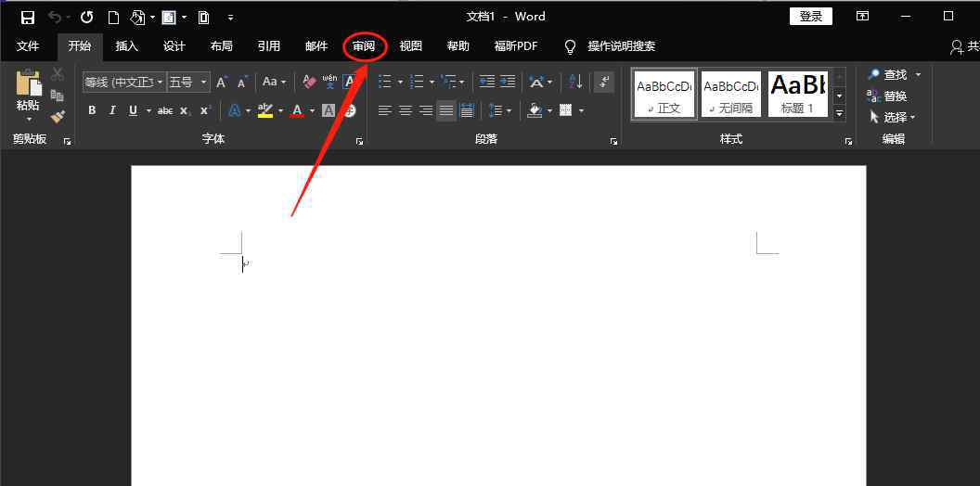Open the font size dropdown (五号)

pyautogui.click(x=204, y=82)
